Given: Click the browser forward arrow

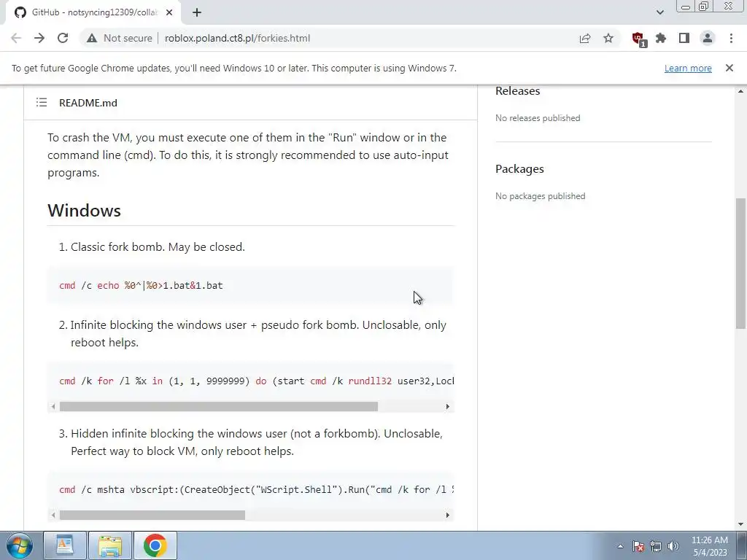Looking at the screenshot, I should coord(39,38).
